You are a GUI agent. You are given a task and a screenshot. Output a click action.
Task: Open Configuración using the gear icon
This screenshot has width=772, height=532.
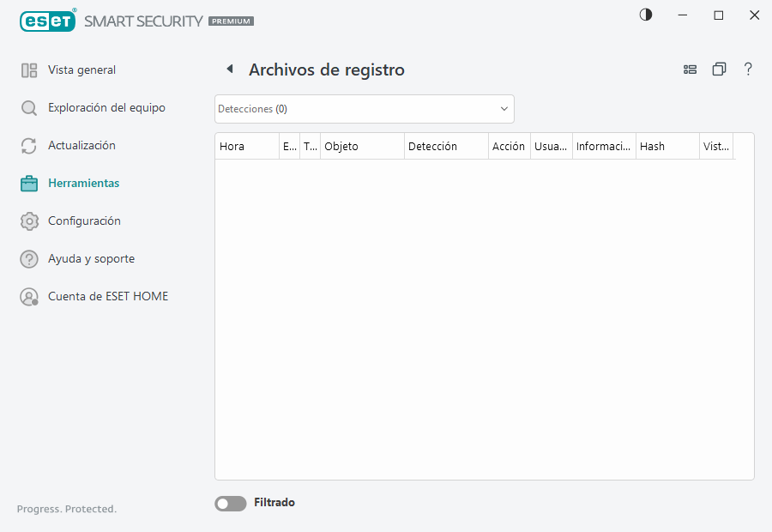tap(30, 221)
